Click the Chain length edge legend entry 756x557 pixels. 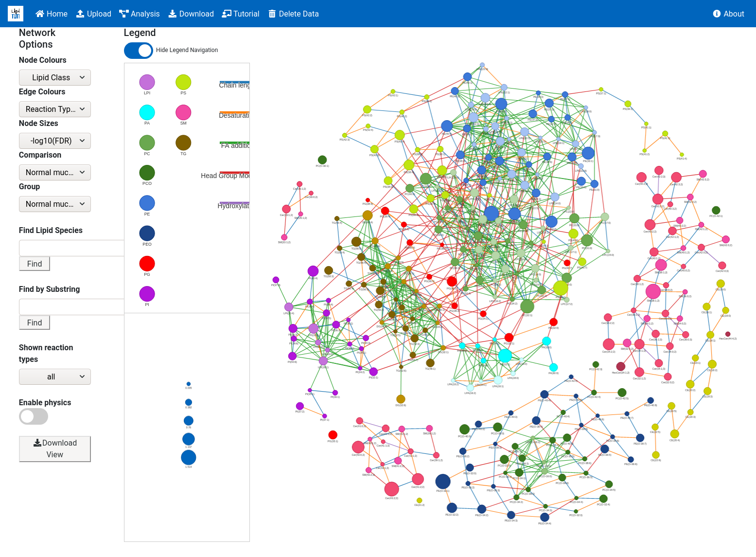click(234, 85)
